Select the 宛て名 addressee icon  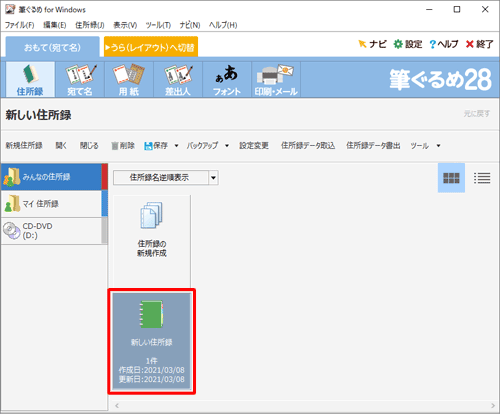(80, 79)
